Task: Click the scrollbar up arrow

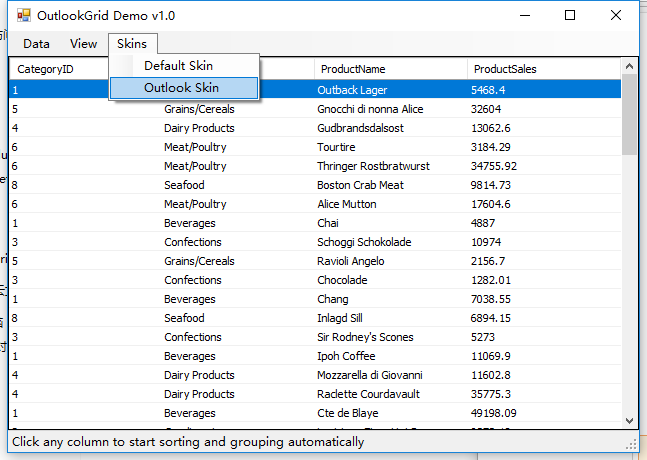Action: tap(629, 66)
